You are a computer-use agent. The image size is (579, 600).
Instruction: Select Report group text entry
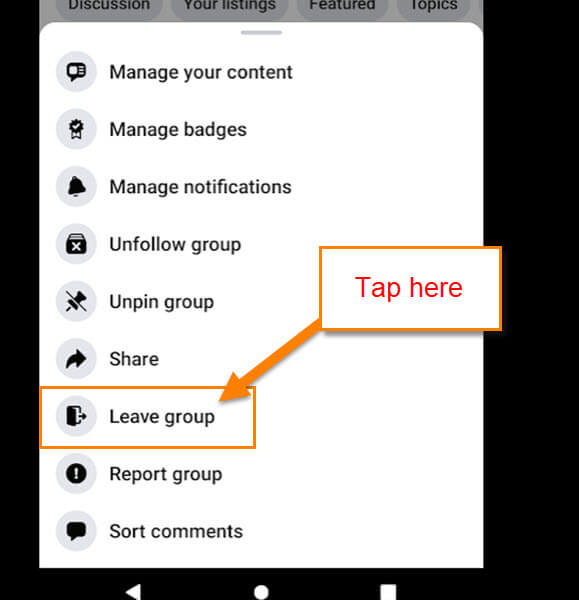pyautogui.click(x=166, y=474)
